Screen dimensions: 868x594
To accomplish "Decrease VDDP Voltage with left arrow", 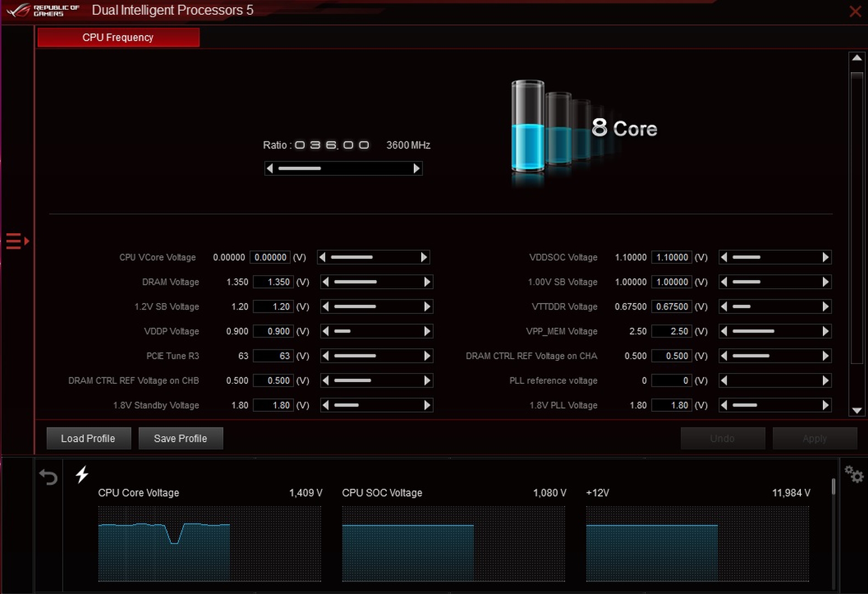I will 325,331.
